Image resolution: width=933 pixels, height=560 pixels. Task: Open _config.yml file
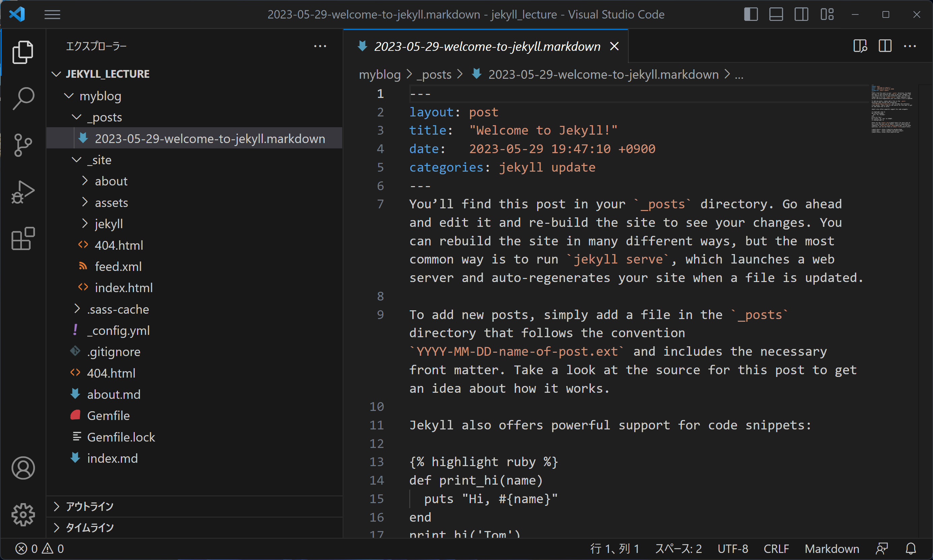(194, 330)
